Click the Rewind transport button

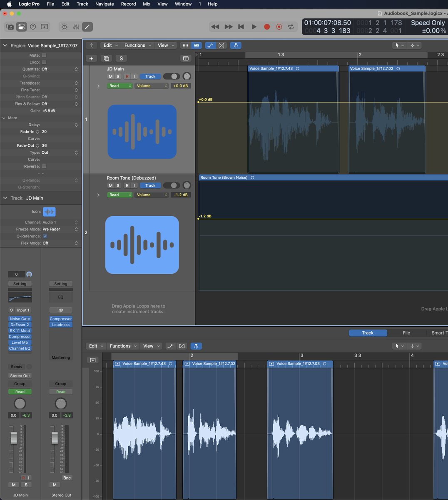click(215, 27)
